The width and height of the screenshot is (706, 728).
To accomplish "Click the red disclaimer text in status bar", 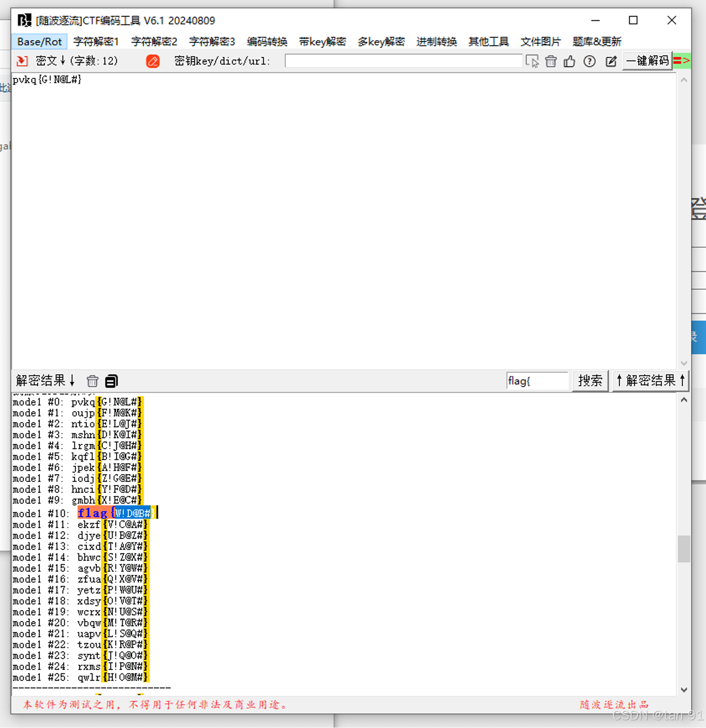I will [x=155, y=705].
